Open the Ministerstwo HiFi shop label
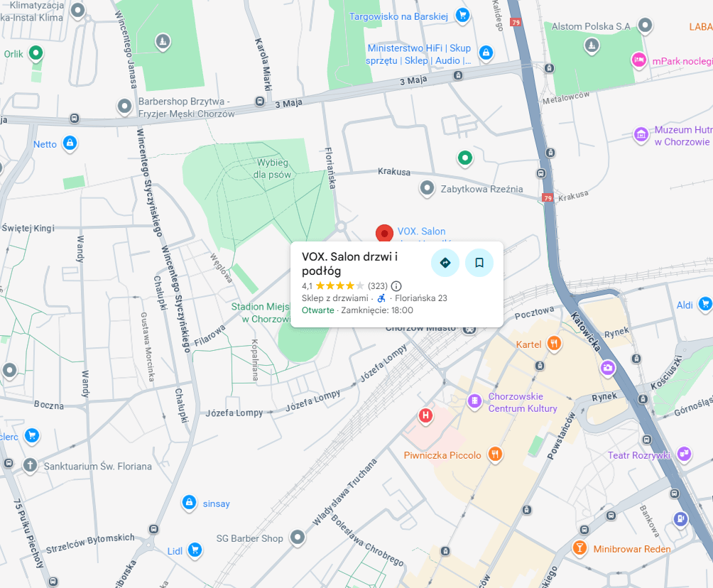 [418, 54]
